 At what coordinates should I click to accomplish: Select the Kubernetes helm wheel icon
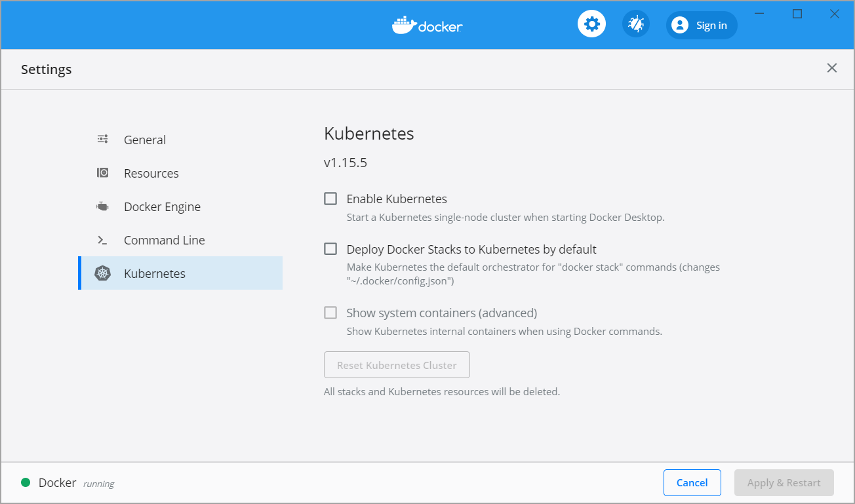104,273
